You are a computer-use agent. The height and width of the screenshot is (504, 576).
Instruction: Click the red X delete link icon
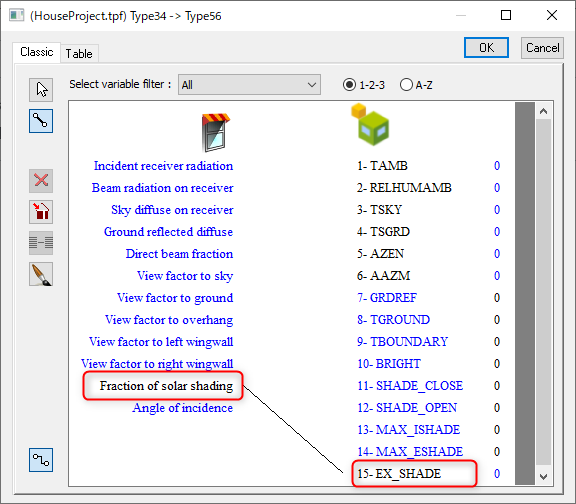point(41,181)
